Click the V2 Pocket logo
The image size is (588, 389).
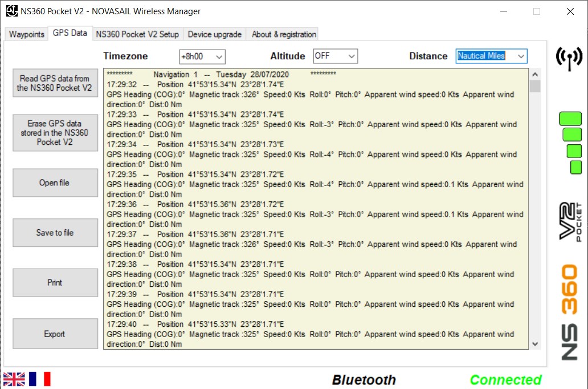pos(570,221)
